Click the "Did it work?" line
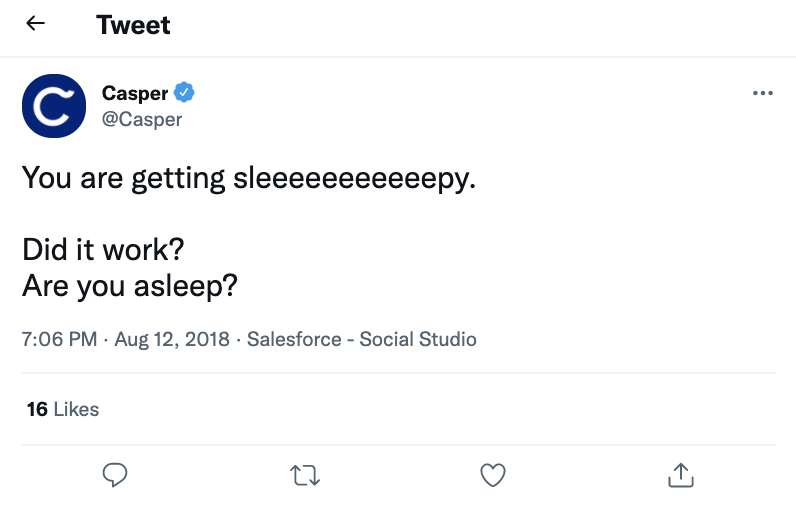The image size is (796, 506). click(103, 249)
